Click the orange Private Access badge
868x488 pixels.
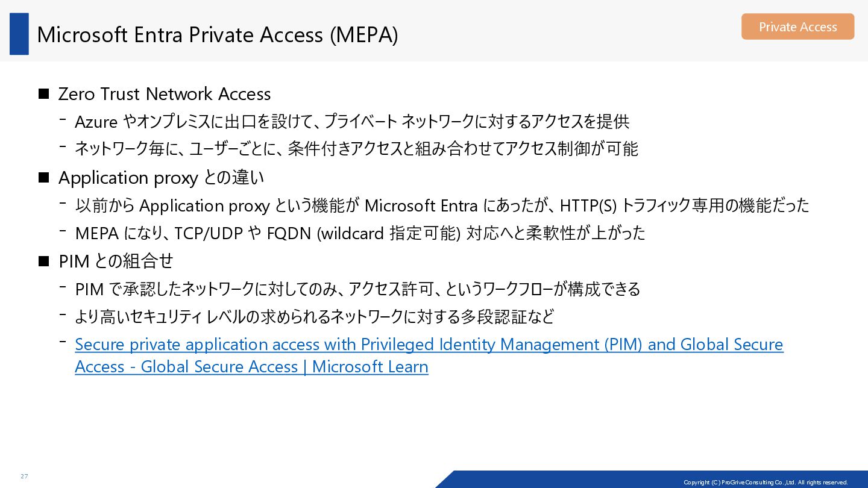[797, 27]
